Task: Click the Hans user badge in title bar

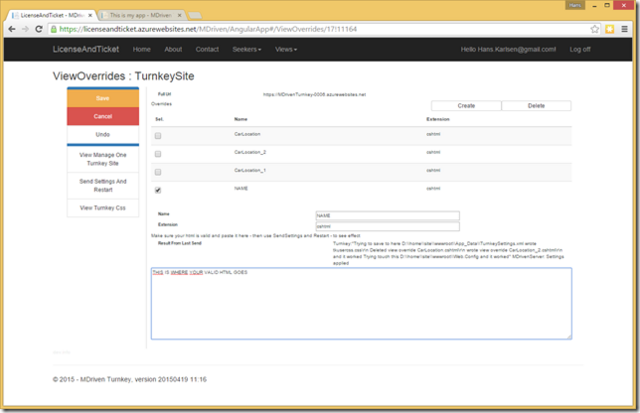Action: pos(575,5)
